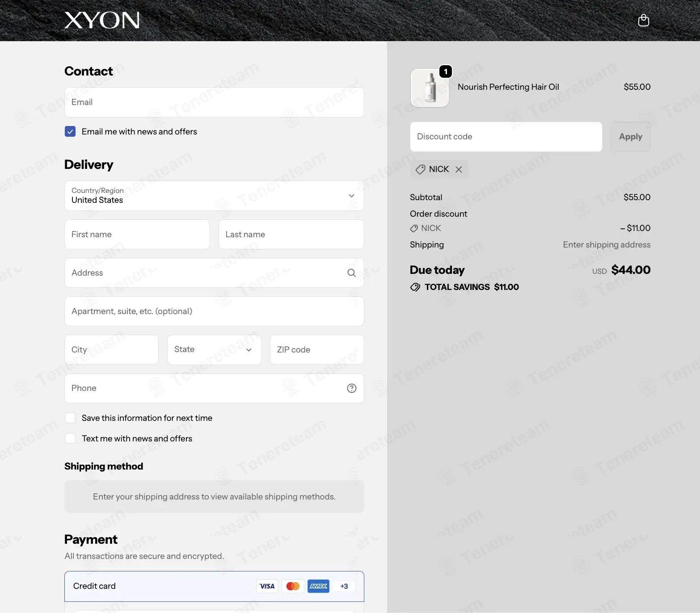Click the $55.00 price next to the Hair Oil item
The image size is (700, 613).
tap(637, 87)
